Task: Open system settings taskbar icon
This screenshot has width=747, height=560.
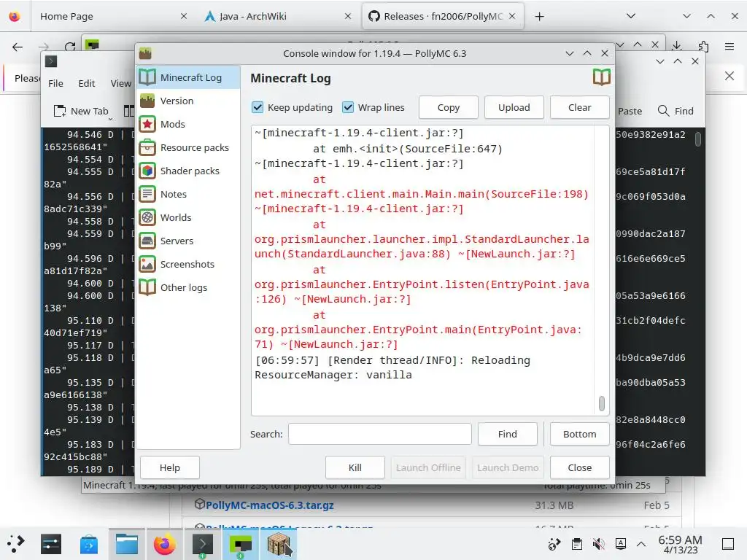Action: point(51,544)
